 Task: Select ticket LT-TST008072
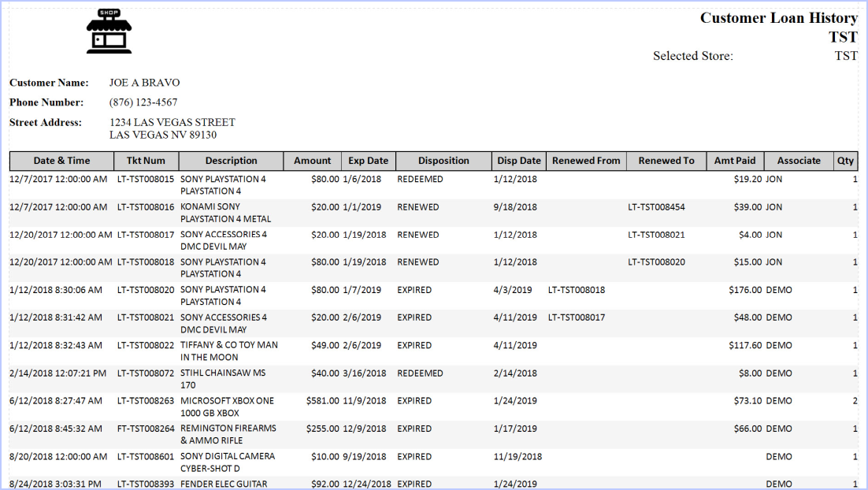point(146,373)
